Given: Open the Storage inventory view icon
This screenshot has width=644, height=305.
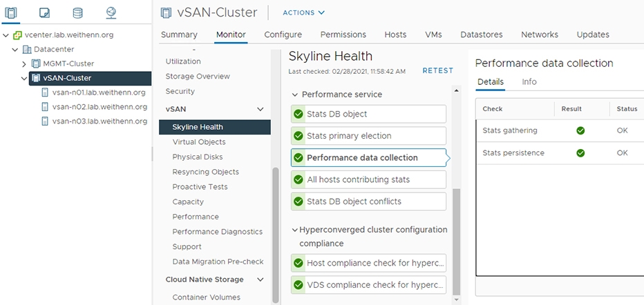Looking at the screenshot, I should tap(77, 13).
